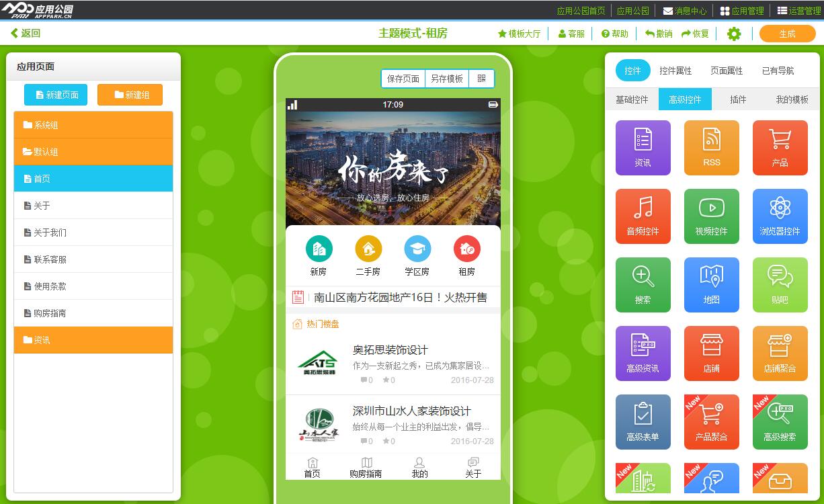824x504 pixels.
Task: Open the 基础控件 tab
Action: (x=632, y=99)
